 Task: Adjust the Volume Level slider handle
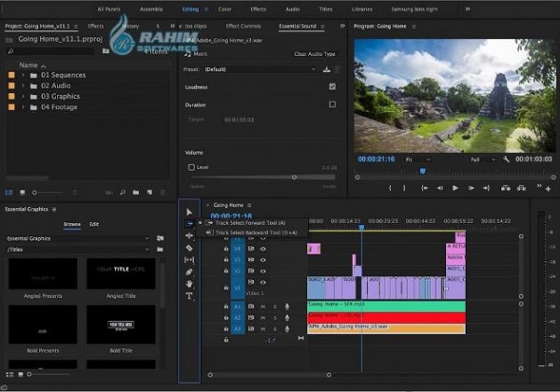(295, 176)
